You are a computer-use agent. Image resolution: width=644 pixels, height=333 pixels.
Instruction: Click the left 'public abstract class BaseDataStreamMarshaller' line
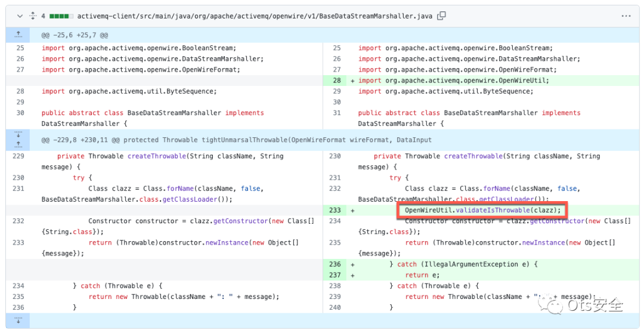coord(153,118)
